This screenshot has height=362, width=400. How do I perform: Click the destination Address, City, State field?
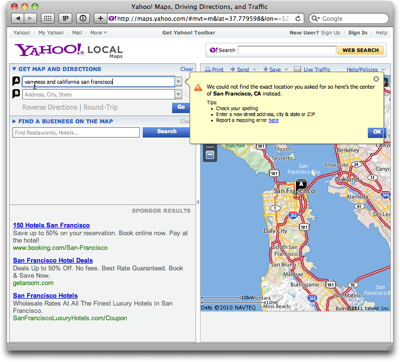point(98,95)
